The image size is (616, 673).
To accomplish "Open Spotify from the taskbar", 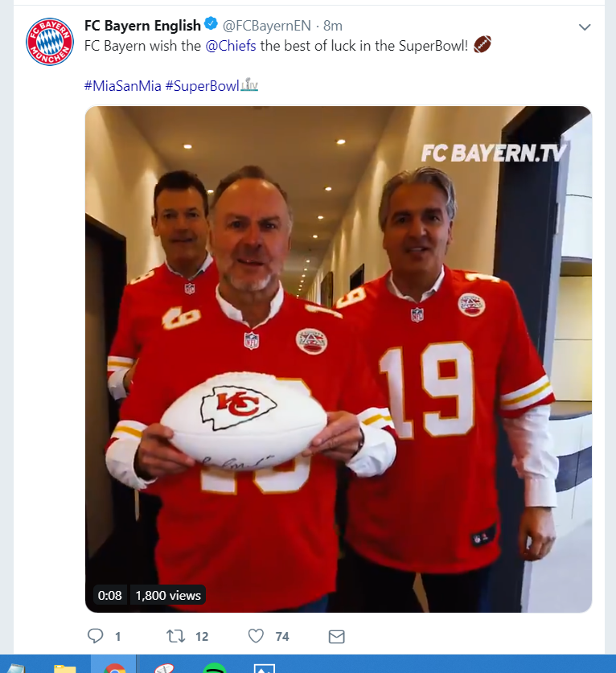I will [214, 668].
